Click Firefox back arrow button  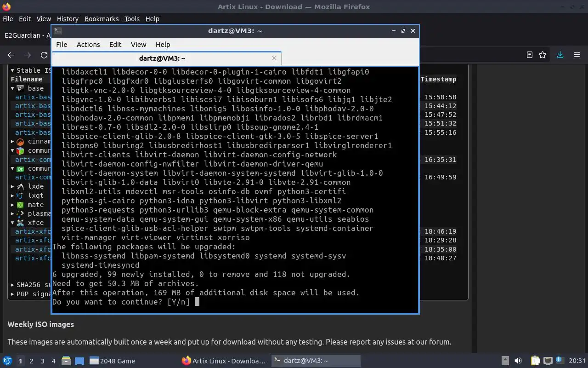(x=11, y=55)
